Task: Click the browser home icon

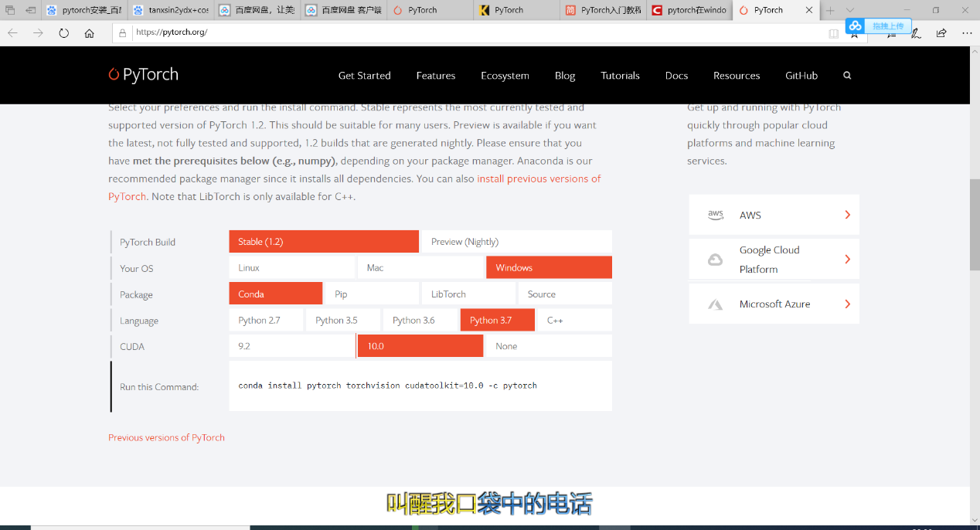Action: pos(90,33)
